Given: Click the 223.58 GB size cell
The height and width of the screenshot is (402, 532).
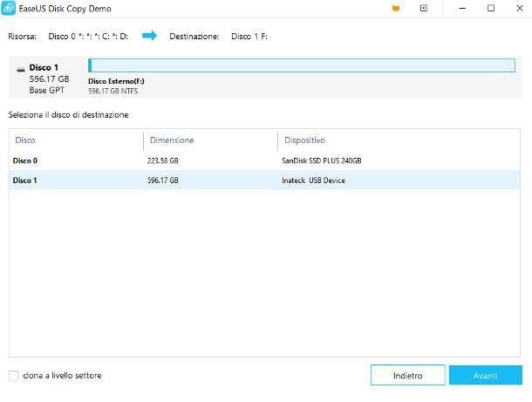Looking at the screenshot, I should point(163,160).
